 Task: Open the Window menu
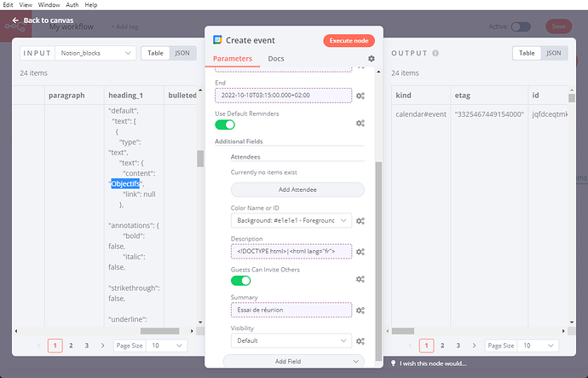point(49,5)
